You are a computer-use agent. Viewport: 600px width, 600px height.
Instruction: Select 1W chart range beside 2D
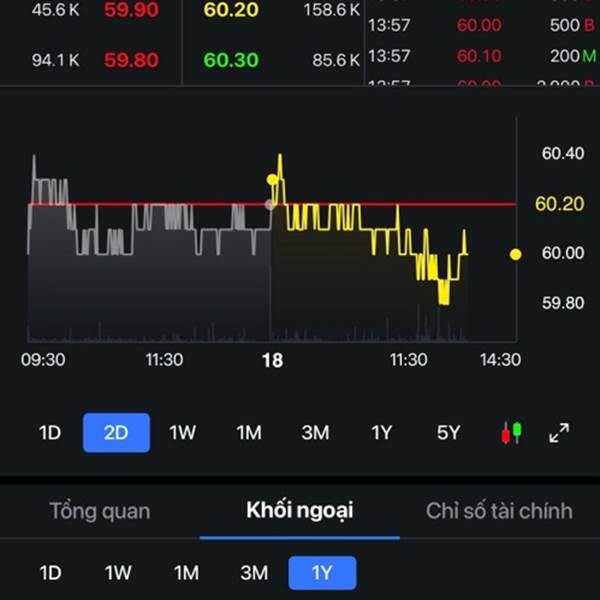click(x=183, y=433)
